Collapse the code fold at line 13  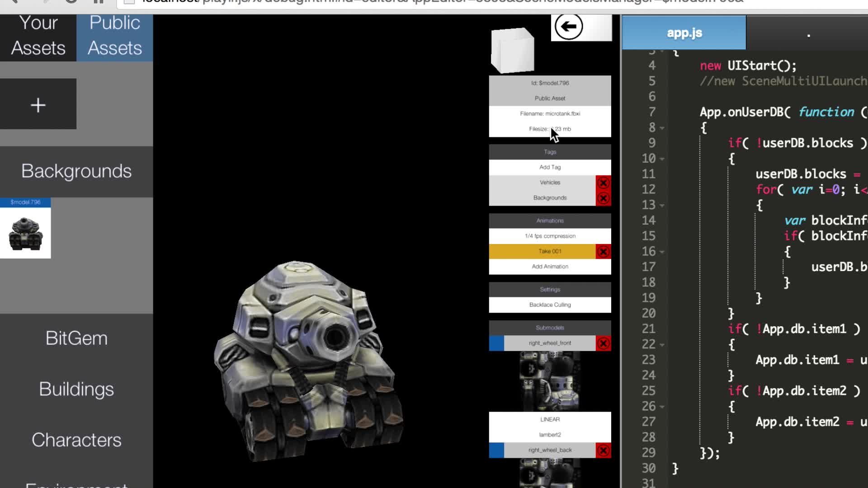(x=662, y=205)
